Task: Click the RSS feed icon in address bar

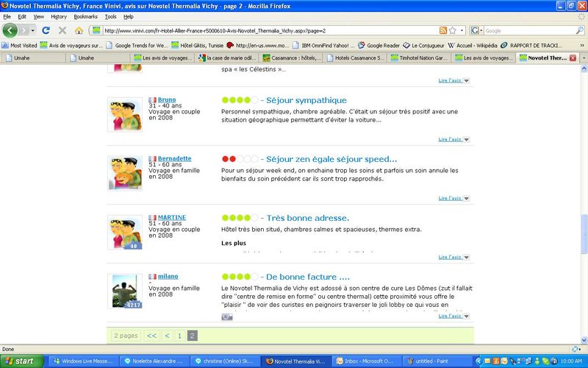Action: [443, 31]
